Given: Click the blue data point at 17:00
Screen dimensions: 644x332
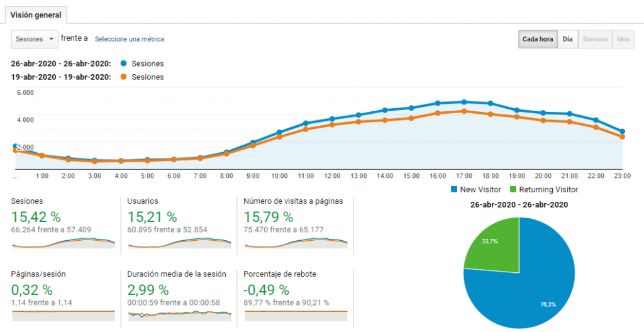Looking at the screenshot, I should click(x=464, y=102).
